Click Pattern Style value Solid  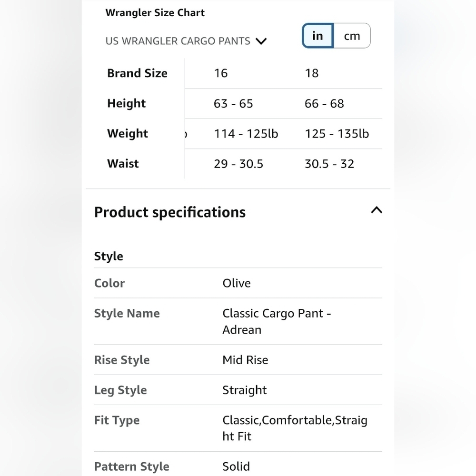236,466
